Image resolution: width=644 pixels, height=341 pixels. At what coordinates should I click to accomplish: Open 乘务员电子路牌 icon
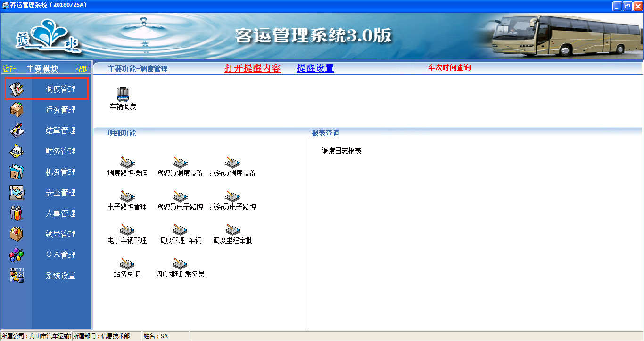pos(233,196)
